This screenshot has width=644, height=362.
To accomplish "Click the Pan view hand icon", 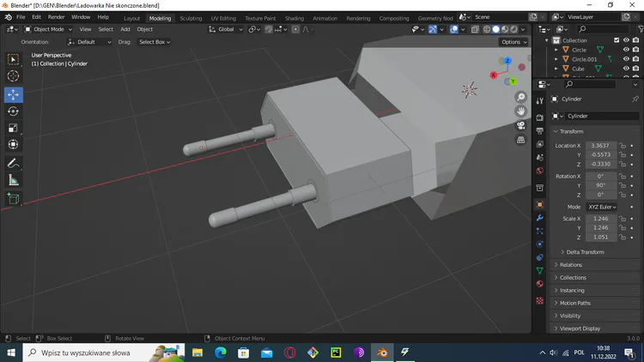I will click(x=521, y=112).
